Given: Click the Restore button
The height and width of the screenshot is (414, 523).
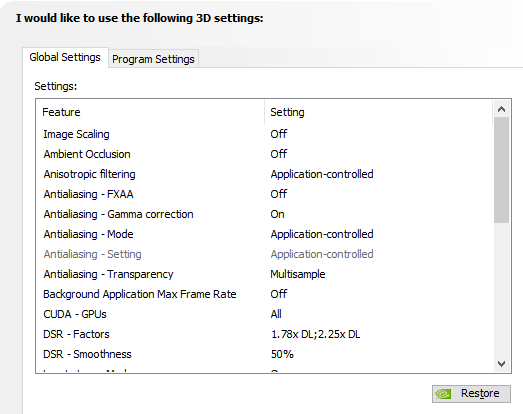Looking at the screenshot, I should tap(471, 394).
